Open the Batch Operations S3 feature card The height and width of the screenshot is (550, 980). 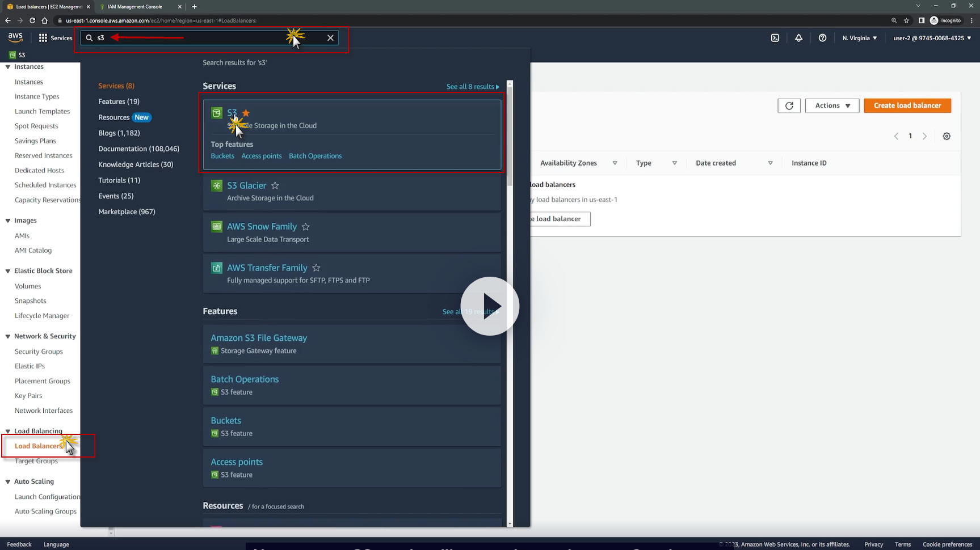(x=352, y=385)
